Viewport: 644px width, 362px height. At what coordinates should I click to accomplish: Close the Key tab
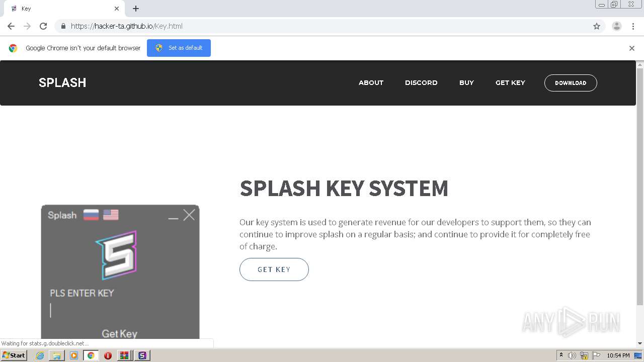(117, 9)
